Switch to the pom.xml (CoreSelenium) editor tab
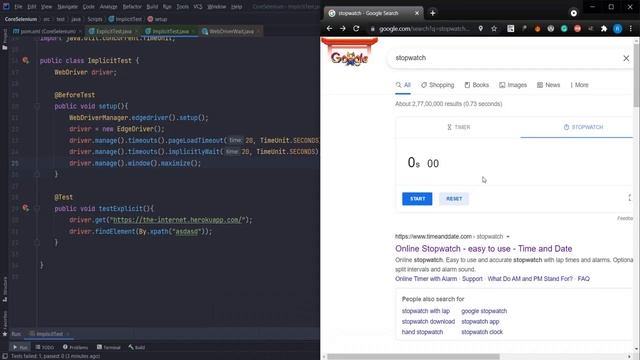 pos(48,31)
